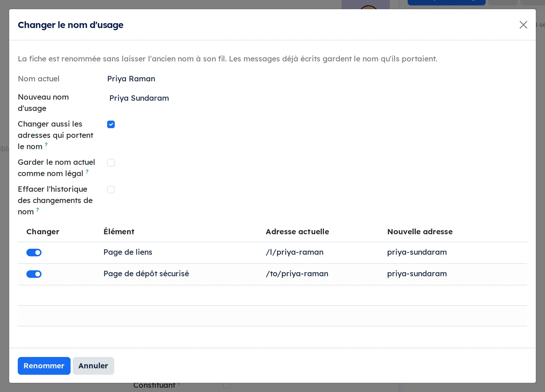Open help for erasing name change history
Viewport: 545px width, 392px height.
tap(37, 209)
